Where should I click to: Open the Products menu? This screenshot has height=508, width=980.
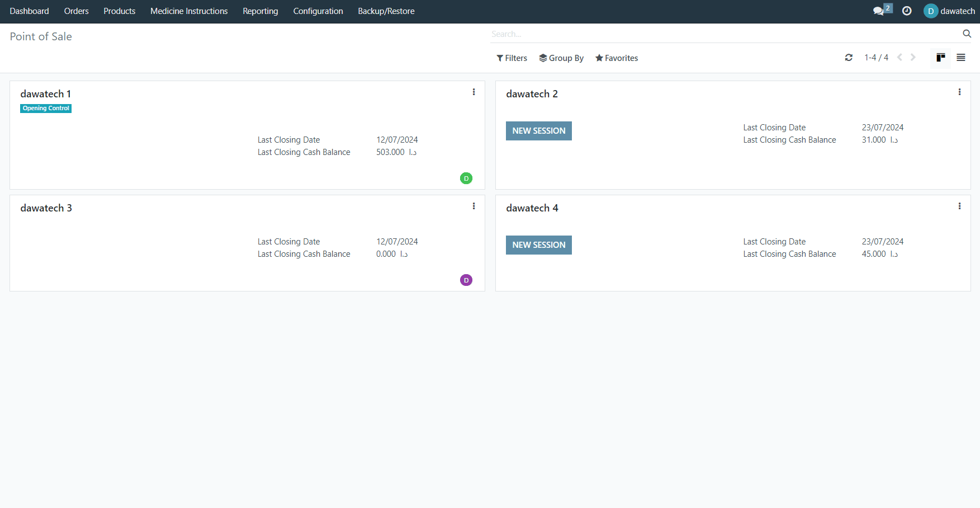(119, 11)
